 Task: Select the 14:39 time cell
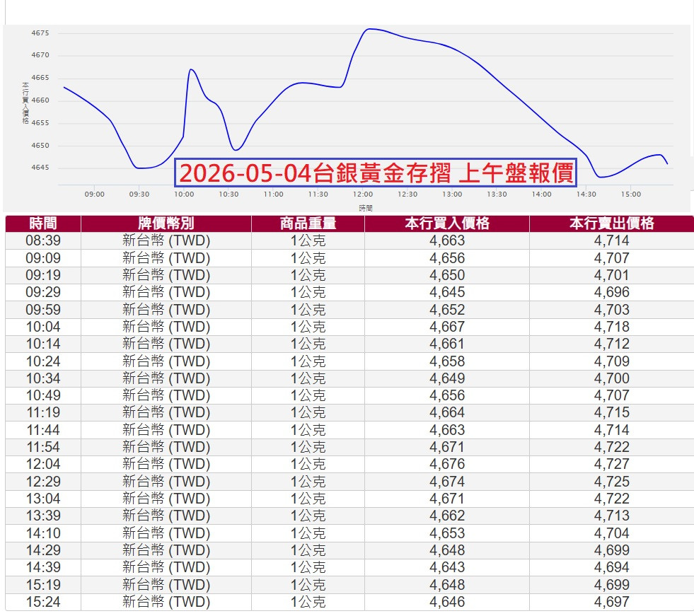pos(43,567)
